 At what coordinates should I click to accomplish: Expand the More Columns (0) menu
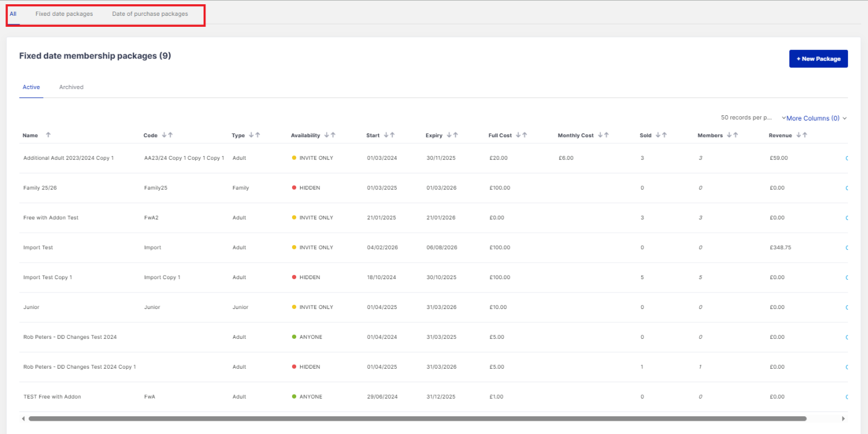coord(814,118)
